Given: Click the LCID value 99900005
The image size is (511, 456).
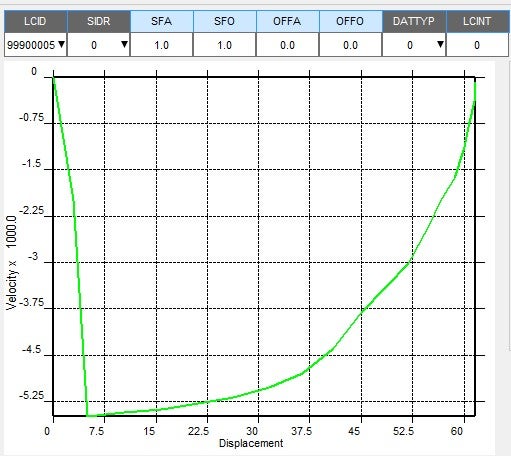Looking at the screenshot, I should (x=31, y=45).
